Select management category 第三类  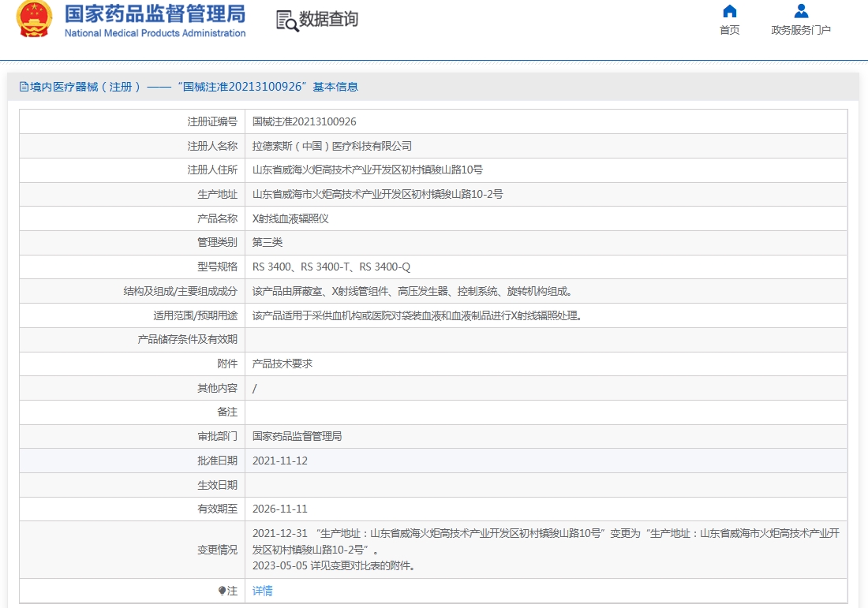[x=268, y=242]
